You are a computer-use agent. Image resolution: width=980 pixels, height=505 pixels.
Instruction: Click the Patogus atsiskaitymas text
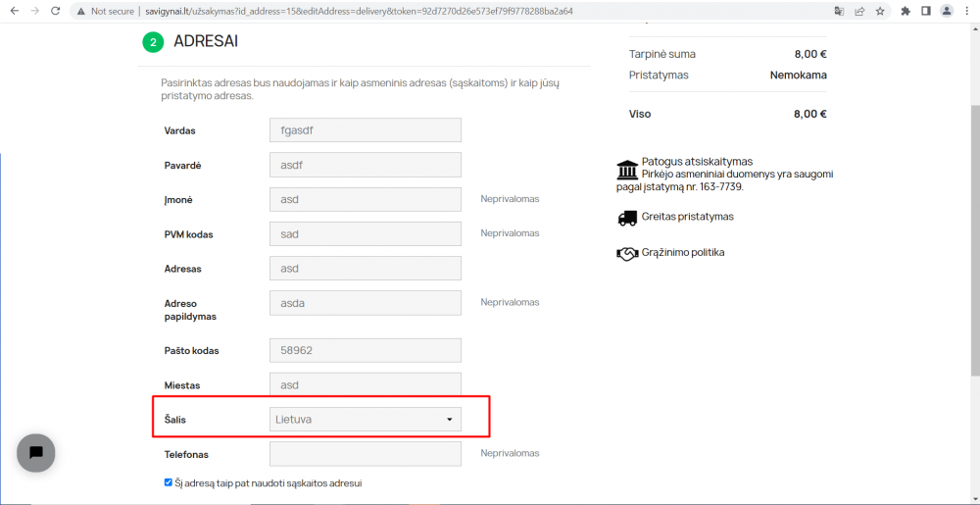[697, 162]
